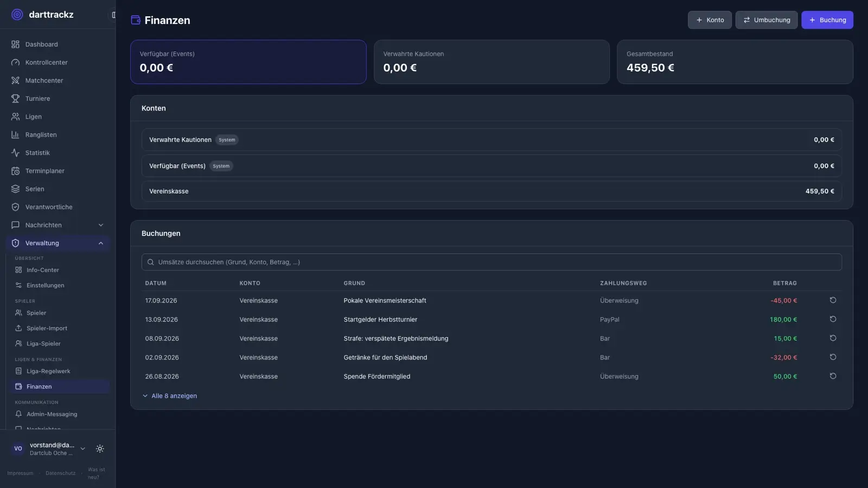This screenshot has width=868, height=488.
Task: Create a new Buchung
Action: [x=827, y=20]
